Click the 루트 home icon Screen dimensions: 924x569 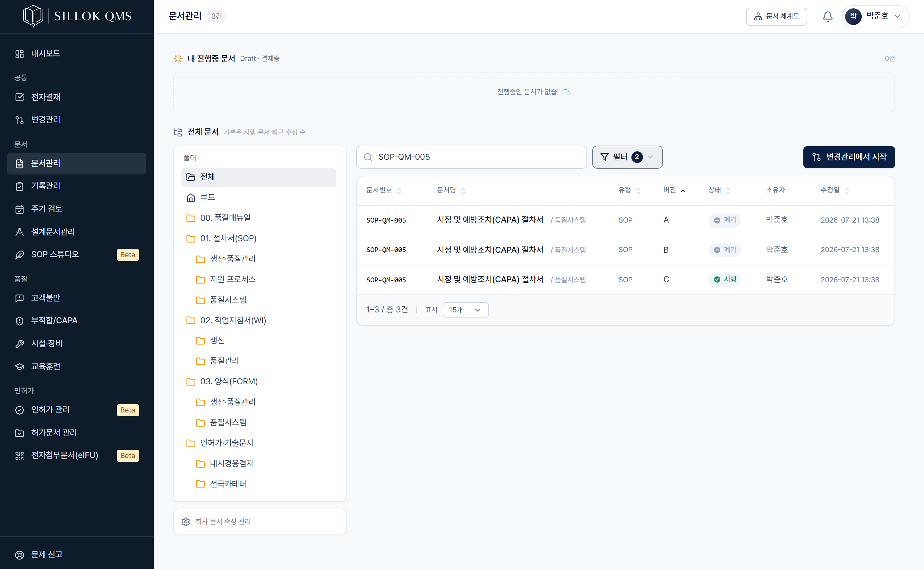coord(191,198)
